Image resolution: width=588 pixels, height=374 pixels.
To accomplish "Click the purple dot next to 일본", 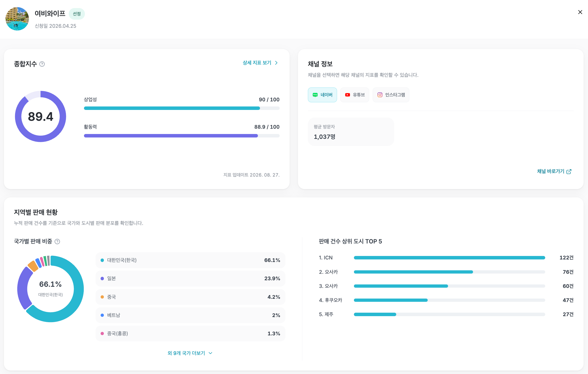I will pos(102,278).
